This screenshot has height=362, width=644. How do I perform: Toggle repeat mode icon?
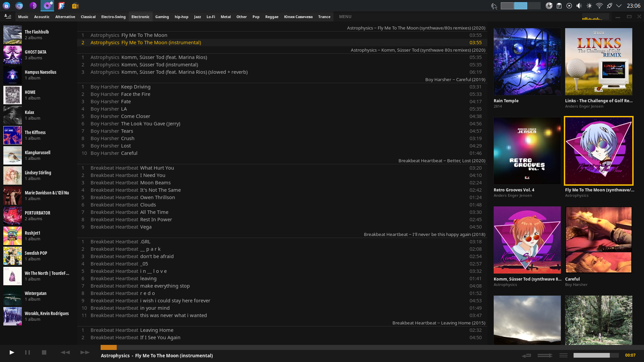(x=526, y=355)
